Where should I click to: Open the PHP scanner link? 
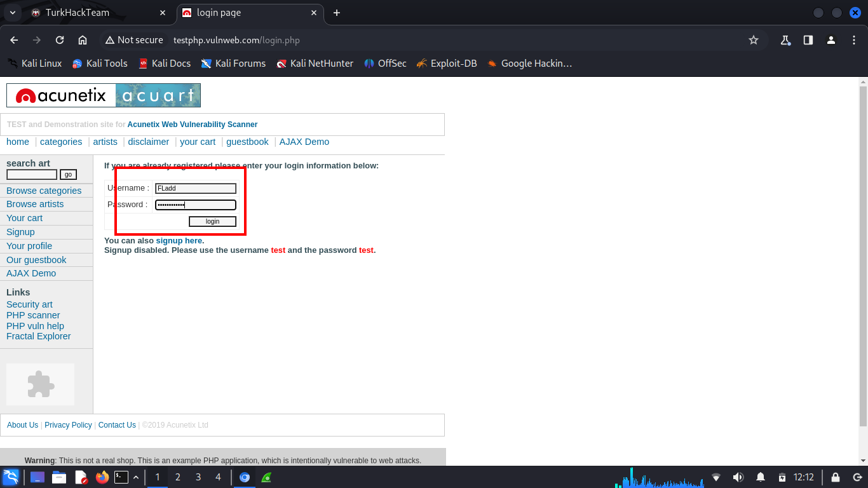33,315
